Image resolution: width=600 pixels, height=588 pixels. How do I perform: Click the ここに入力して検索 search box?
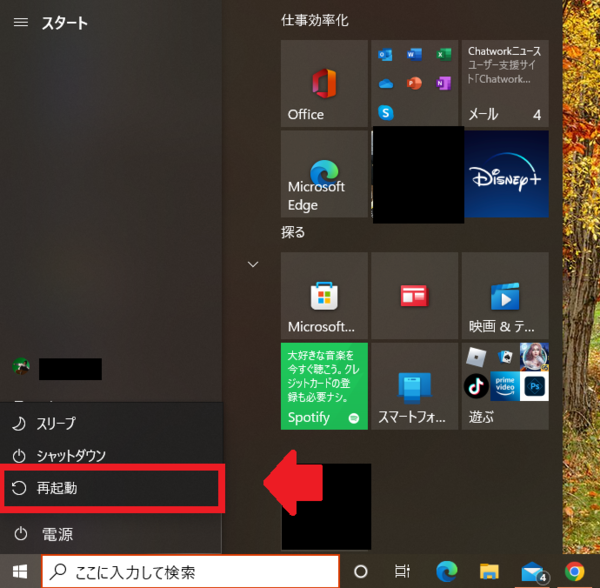pyautogui.click(x=190, y=572)
